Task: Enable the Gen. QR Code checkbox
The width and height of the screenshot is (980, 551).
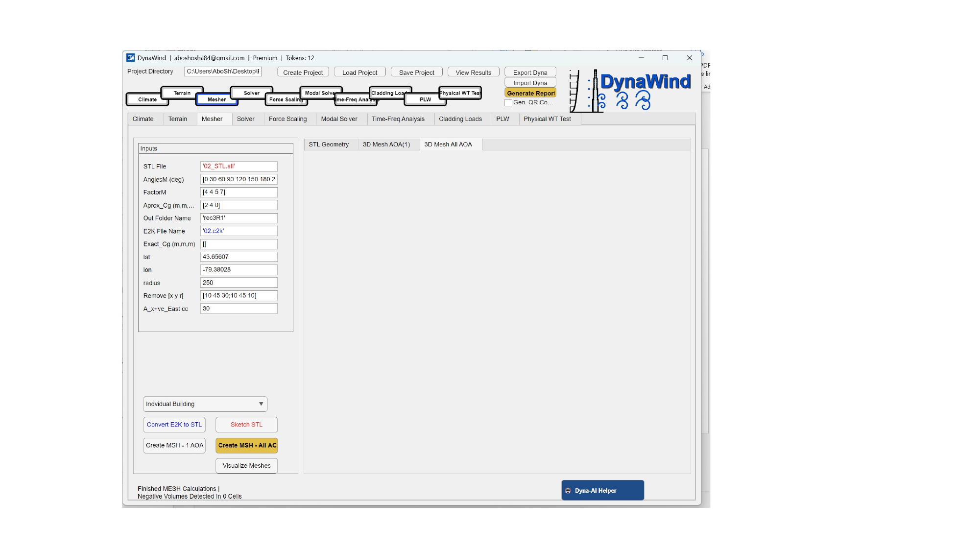Action: (x=508, y=103)
